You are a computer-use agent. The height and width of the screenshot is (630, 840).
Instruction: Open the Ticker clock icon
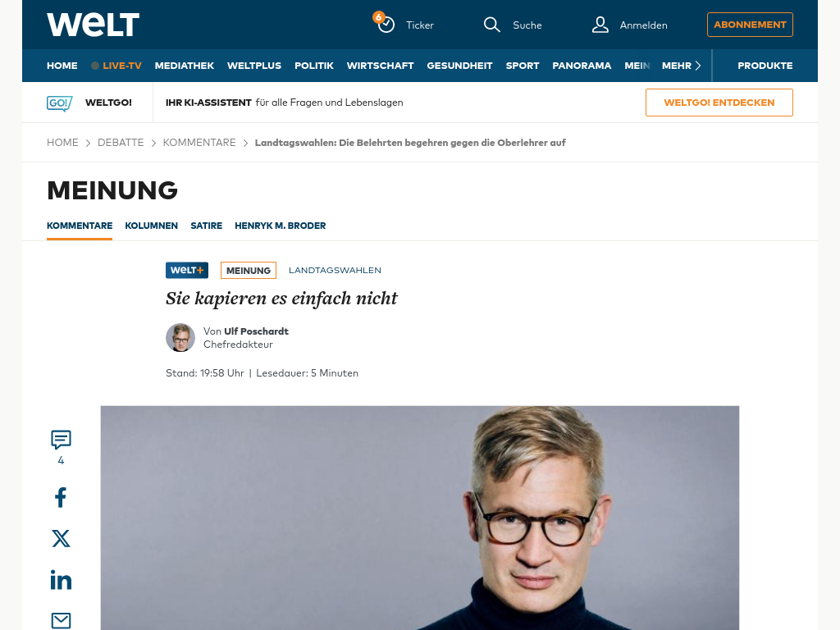pyautogui.click(x=386, y=24)
